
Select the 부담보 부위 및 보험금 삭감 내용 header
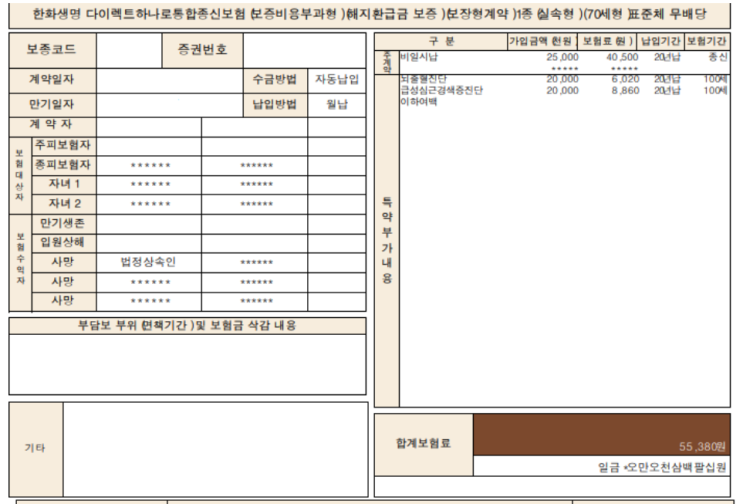point(187,326)
